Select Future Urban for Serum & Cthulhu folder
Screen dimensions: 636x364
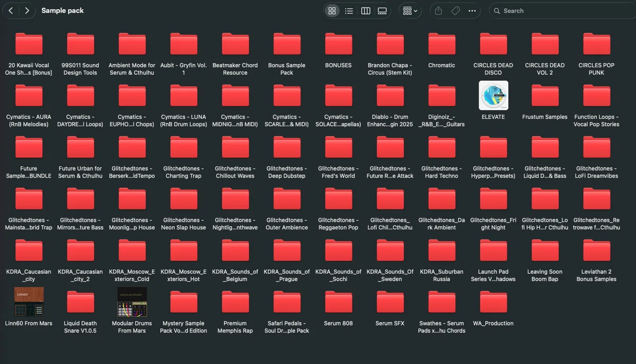coord(80,148)
